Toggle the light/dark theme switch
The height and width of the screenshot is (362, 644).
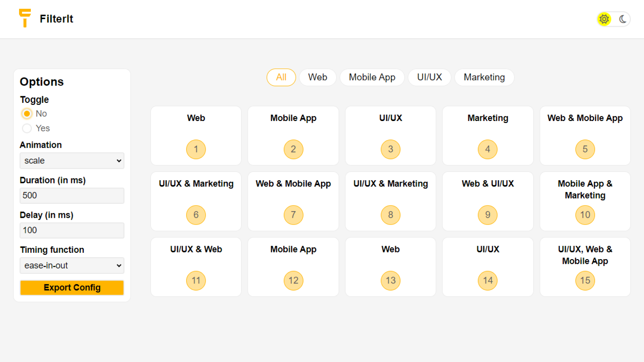613,19
